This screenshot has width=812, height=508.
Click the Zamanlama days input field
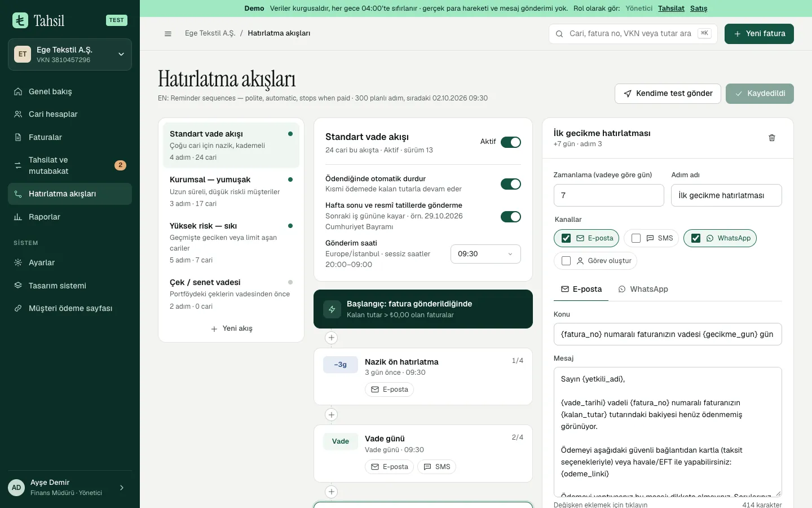pos(609,195)
